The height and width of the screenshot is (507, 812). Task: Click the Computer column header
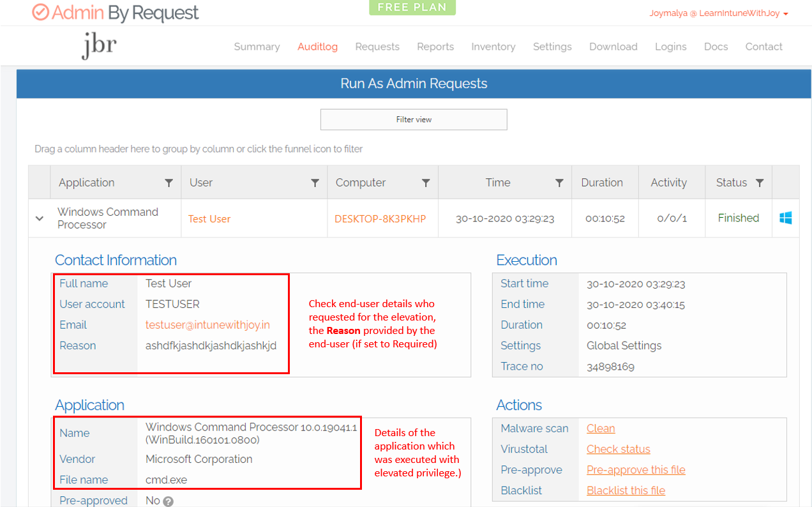point(382,183)
